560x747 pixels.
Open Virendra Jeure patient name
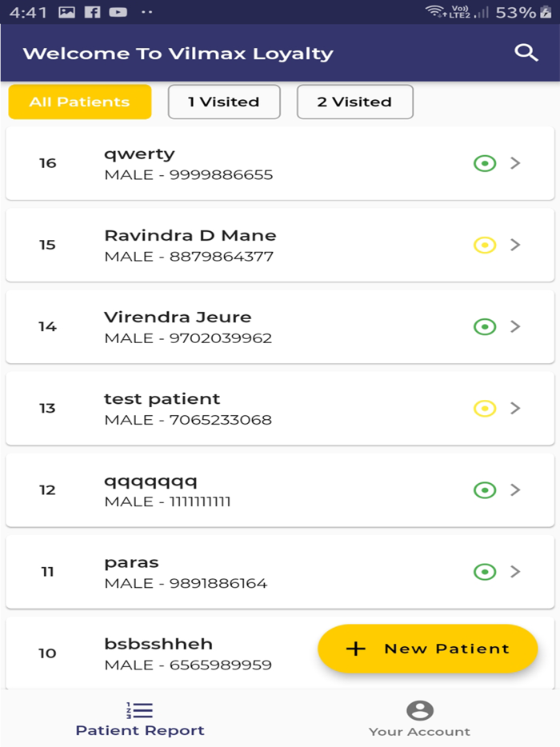[x=178, y=318]
